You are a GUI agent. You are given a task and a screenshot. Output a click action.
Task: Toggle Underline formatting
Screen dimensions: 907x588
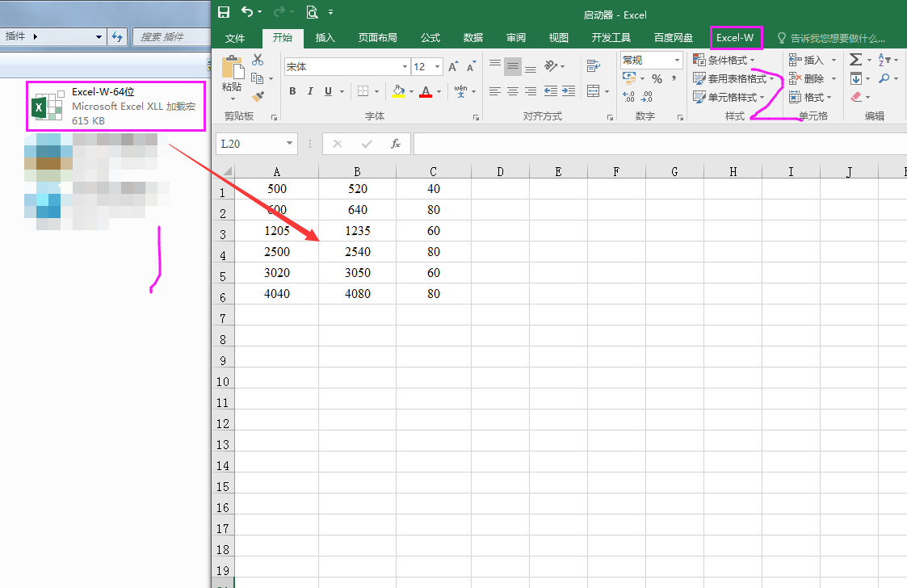[x=328, y=90]
